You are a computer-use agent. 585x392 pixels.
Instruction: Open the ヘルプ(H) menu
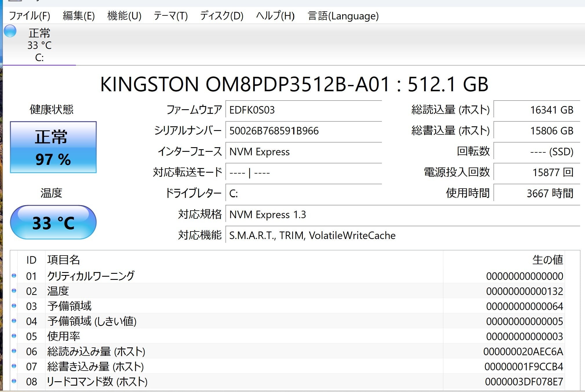[275, 16]
